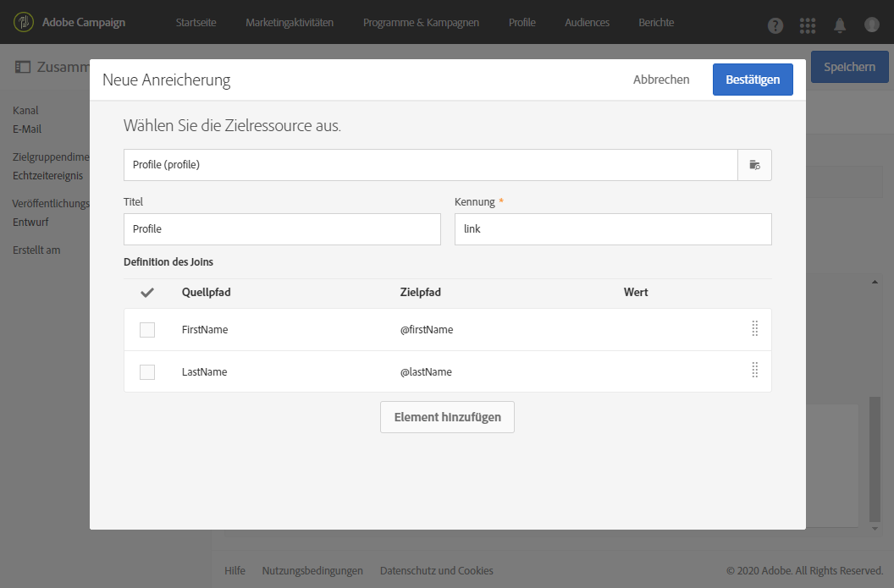
Task: Check the FirstName row checkbox
Action: click(x=147, y=330)
